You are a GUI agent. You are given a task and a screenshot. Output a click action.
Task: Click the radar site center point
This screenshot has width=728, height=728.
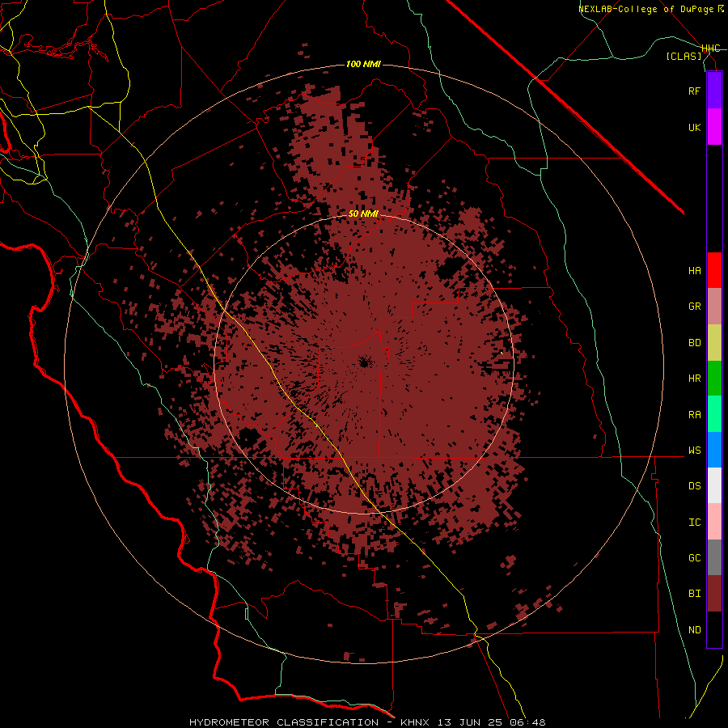[364, 363]
